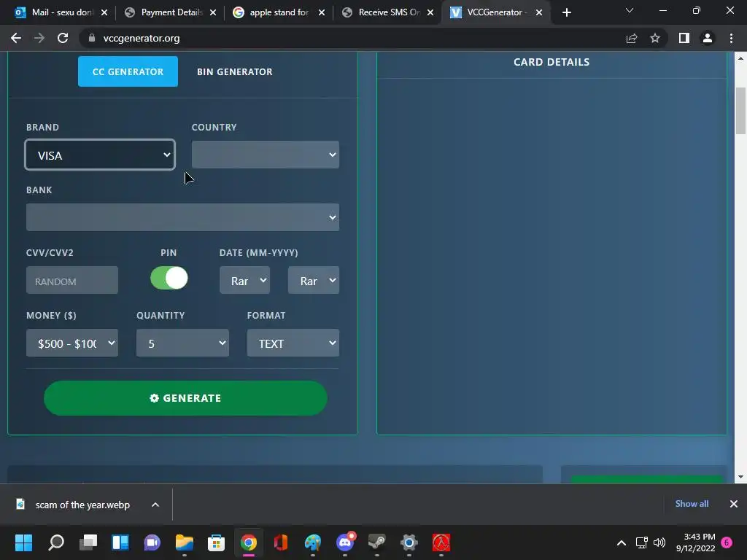747x560 pixels.
Task: Click the address bar URL
Action: [142, 38]
